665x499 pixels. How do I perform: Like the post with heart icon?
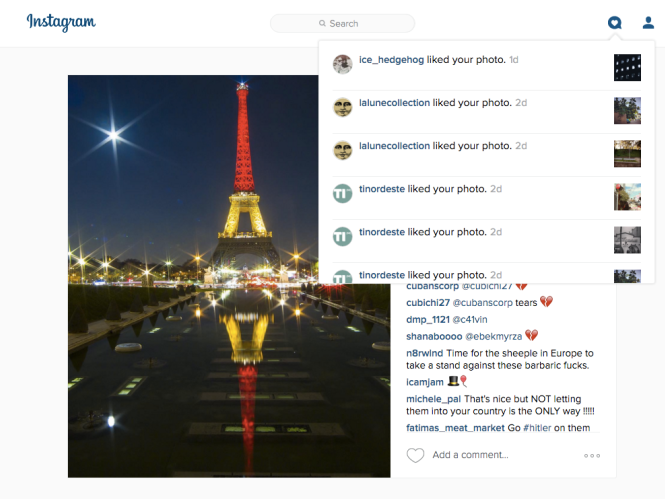coord(415,455)
